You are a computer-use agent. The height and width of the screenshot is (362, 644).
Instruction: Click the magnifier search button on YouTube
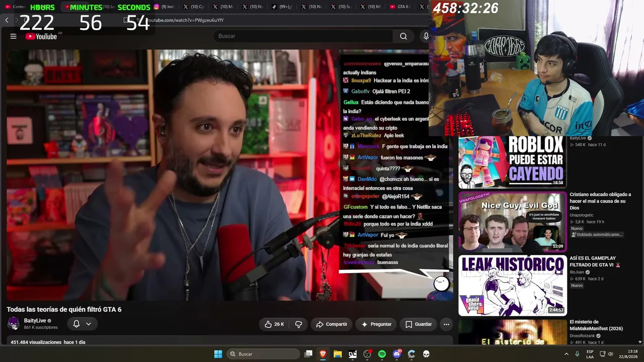(x=404, y=36)
